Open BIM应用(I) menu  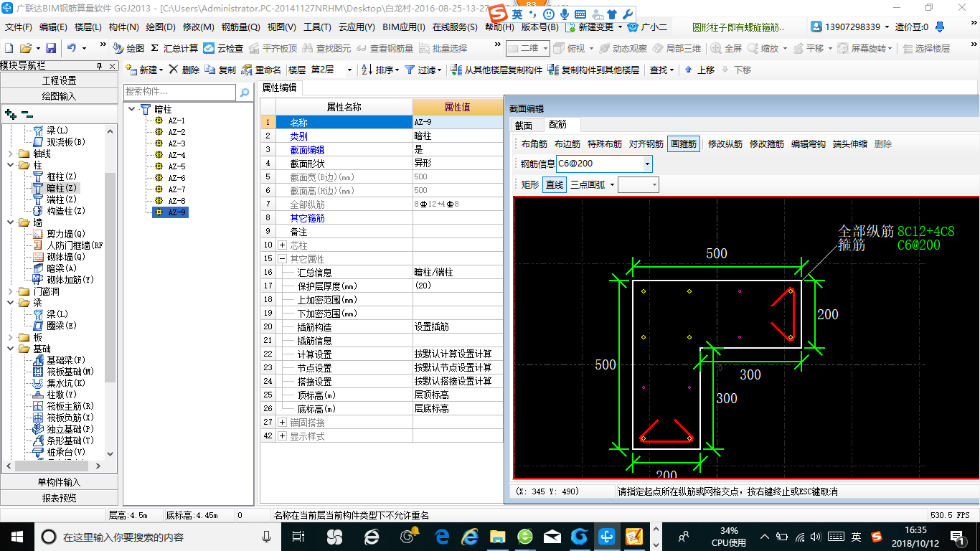pyautogui.click(x=404, y=27)
